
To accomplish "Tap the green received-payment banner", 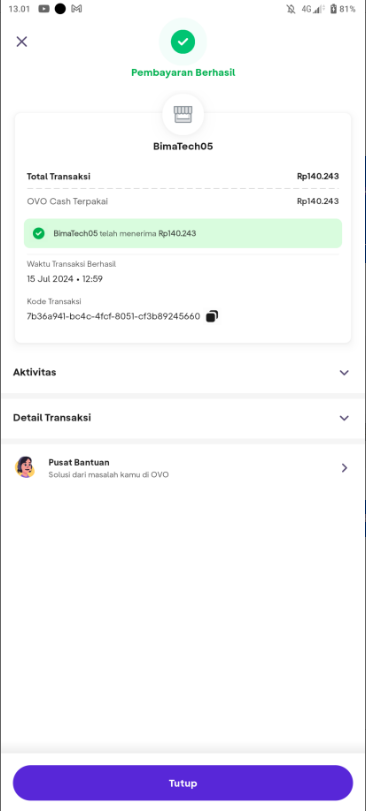I will point(183,233).
